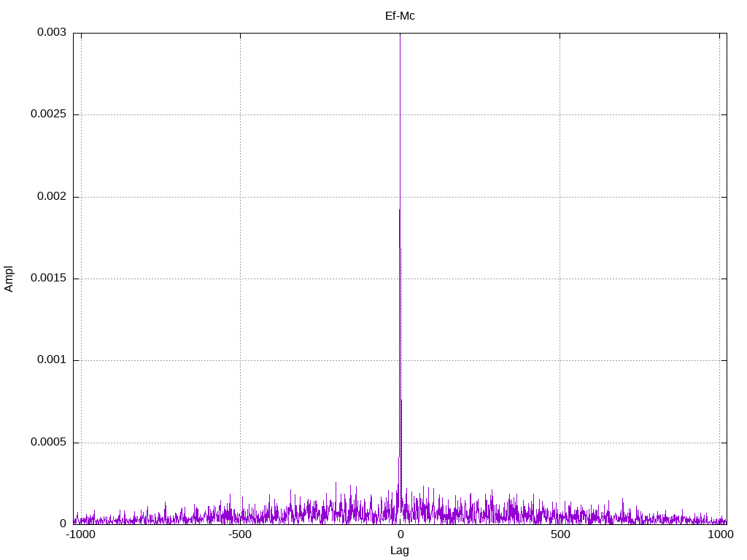Click the -1000 x-axis tick label
Viewport: 747px width, 560px height.
tap(81, 534)
